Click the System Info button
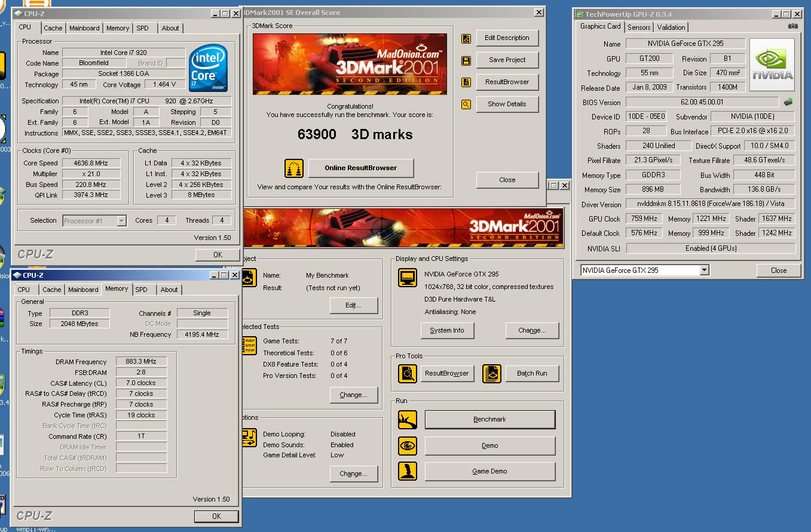 [447, 331]
